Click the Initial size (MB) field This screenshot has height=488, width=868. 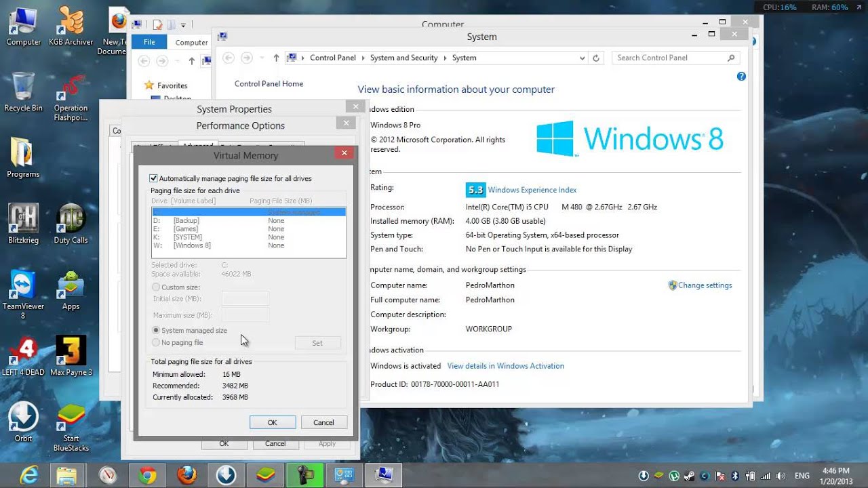(x=245, y=299)
